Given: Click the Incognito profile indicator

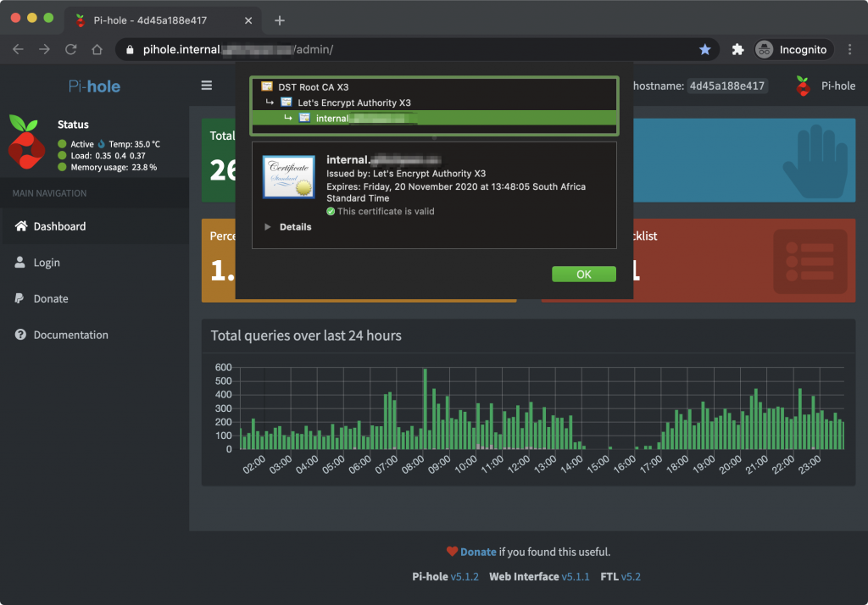Looking at the screenshot, I should [792, 50].
